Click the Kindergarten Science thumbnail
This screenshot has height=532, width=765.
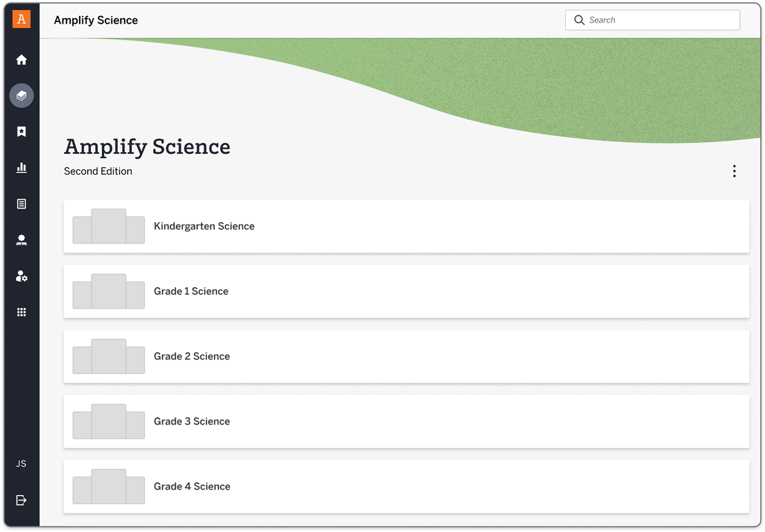109,226
